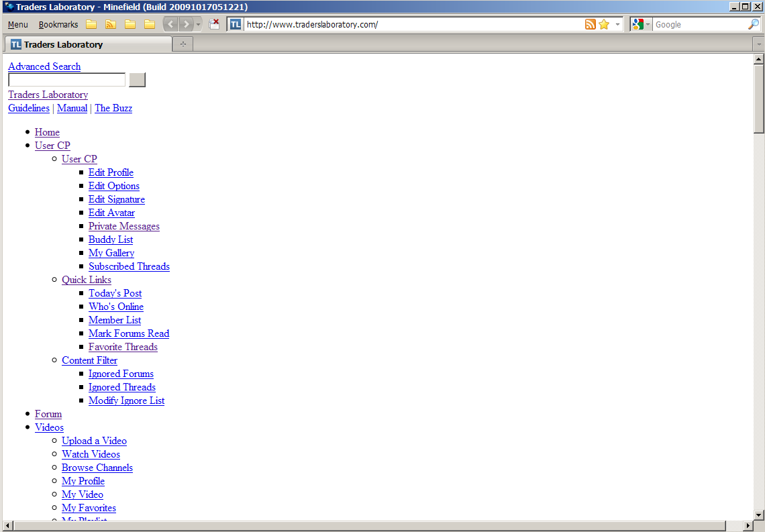Open Buddy List
Screen dimensions: 765x532
click(111, 240)
